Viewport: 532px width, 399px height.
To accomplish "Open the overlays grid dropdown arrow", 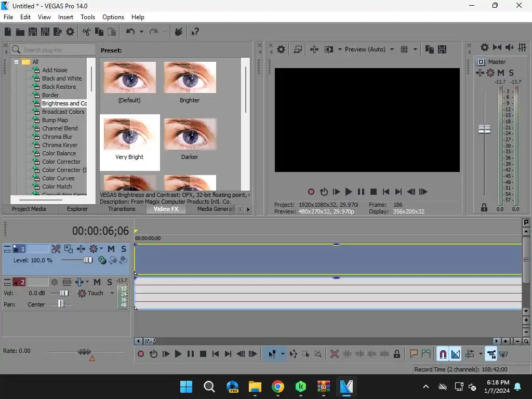I will coord(415,49).
